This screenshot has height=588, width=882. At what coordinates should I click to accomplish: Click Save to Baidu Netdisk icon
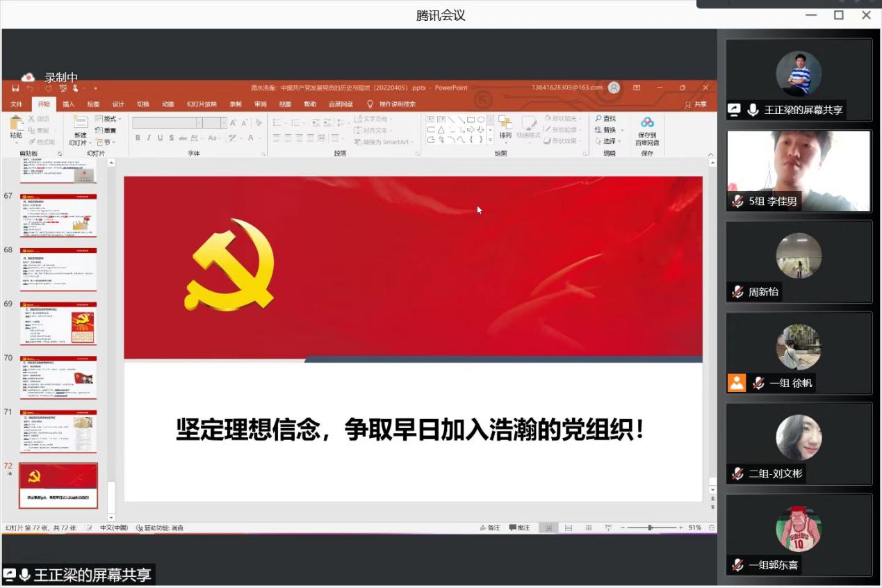pos(647,126)
